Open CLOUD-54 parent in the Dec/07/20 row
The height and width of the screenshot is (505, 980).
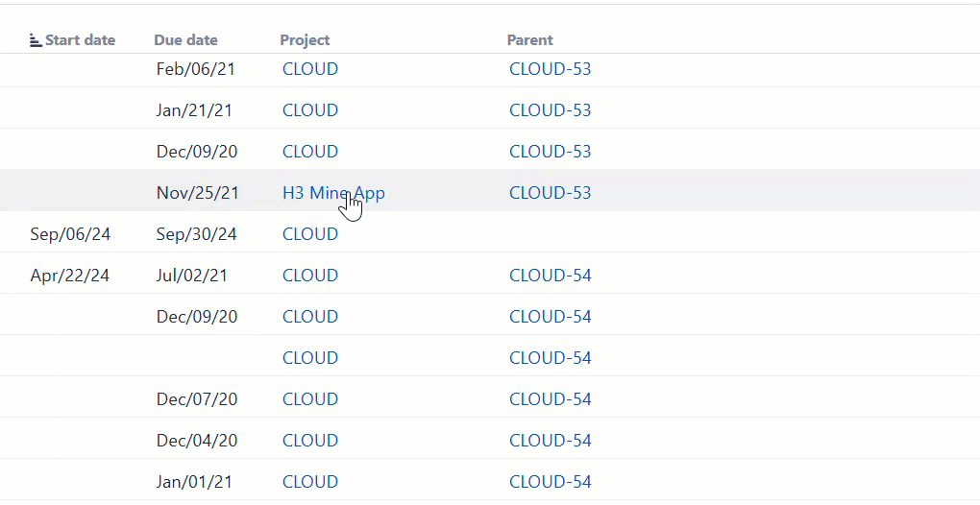click(550, 398)
